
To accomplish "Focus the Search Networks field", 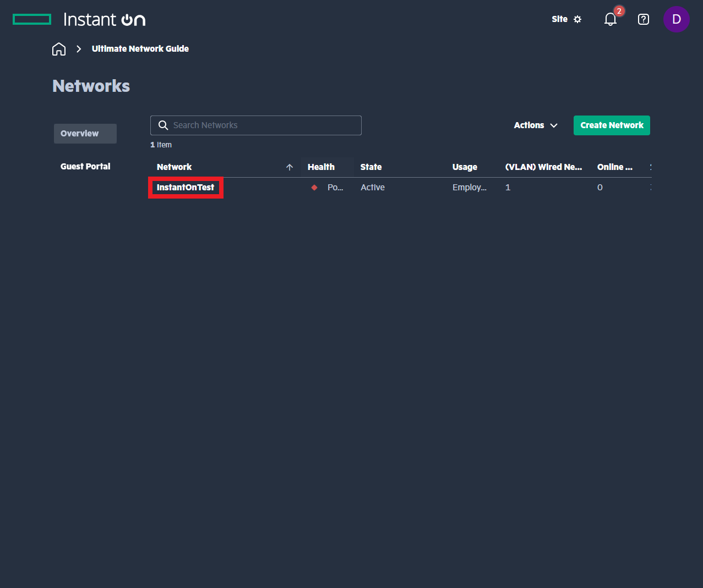I will click(256, 125).
